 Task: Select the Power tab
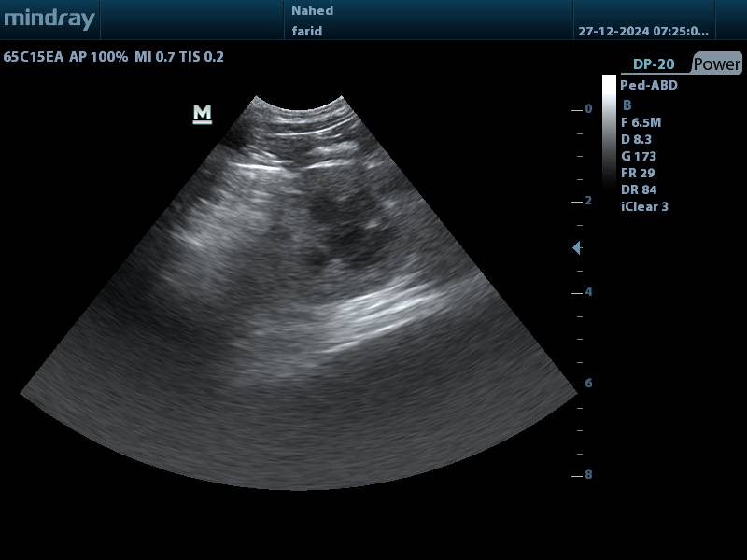point(716,63)
